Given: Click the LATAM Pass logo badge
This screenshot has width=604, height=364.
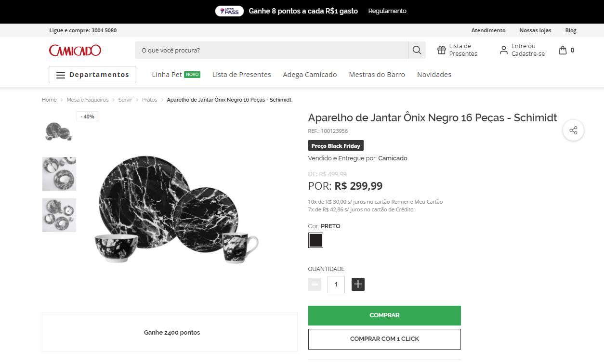Looking at the screenshot, I should (229, 11).
